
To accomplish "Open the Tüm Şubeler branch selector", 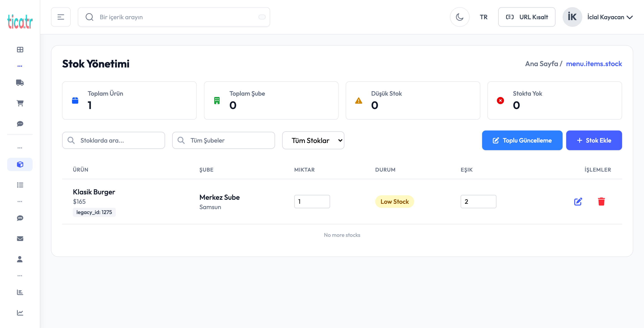I will point(223,140).
